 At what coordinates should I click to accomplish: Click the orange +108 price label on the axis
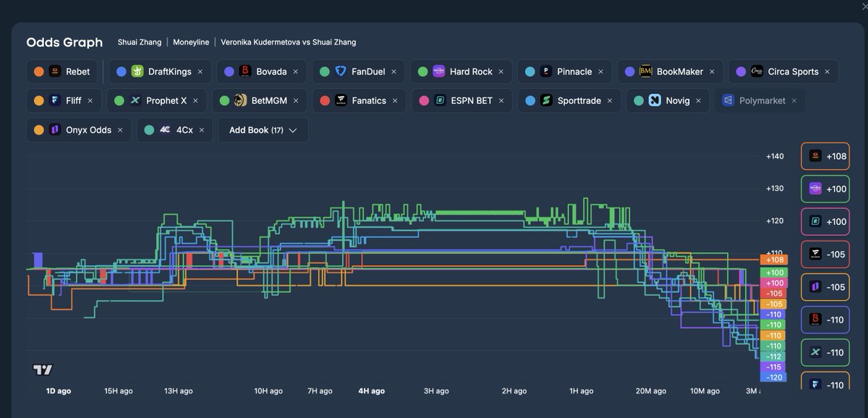774,260
